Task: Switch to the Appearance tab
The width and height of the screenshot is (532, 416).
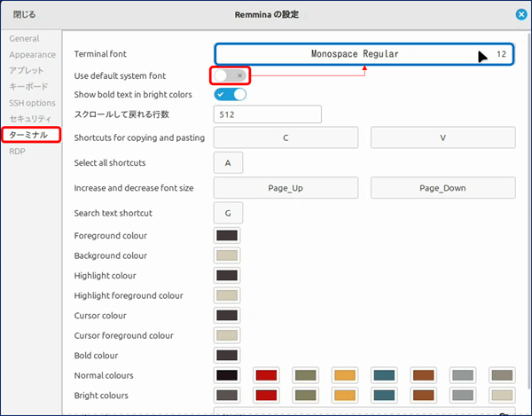Action: pos(32,55)
